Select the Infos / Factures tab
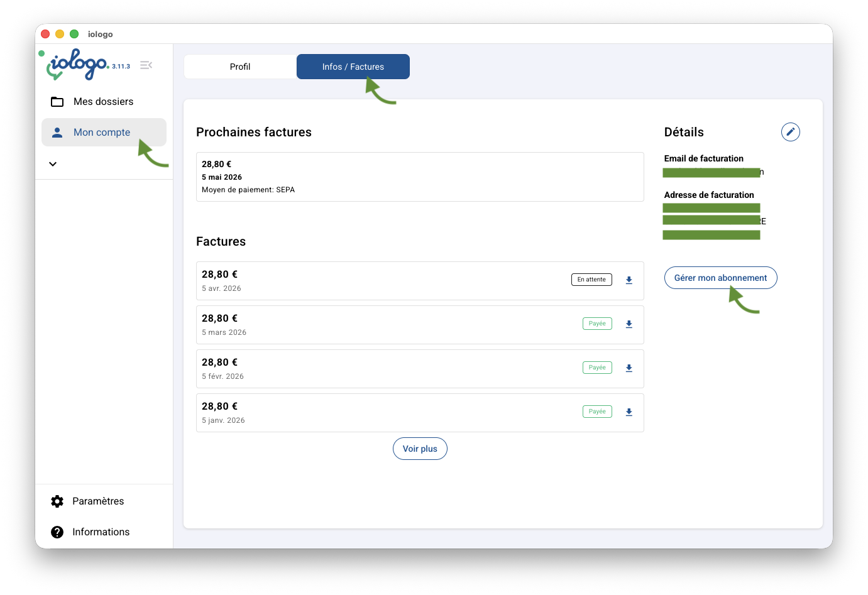The image size is (868, 595). coord(353,67)
